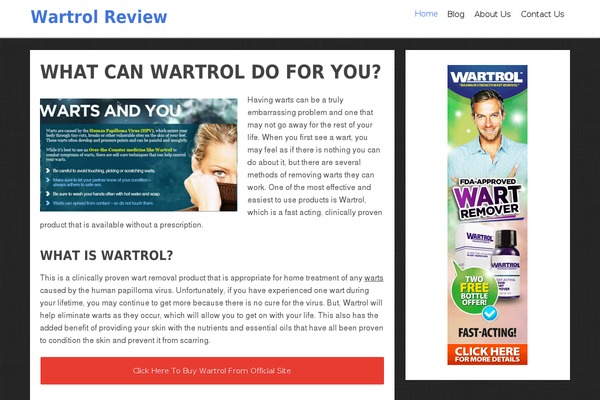
Task: Open the About Us page
Action: [x=492, y=14]
